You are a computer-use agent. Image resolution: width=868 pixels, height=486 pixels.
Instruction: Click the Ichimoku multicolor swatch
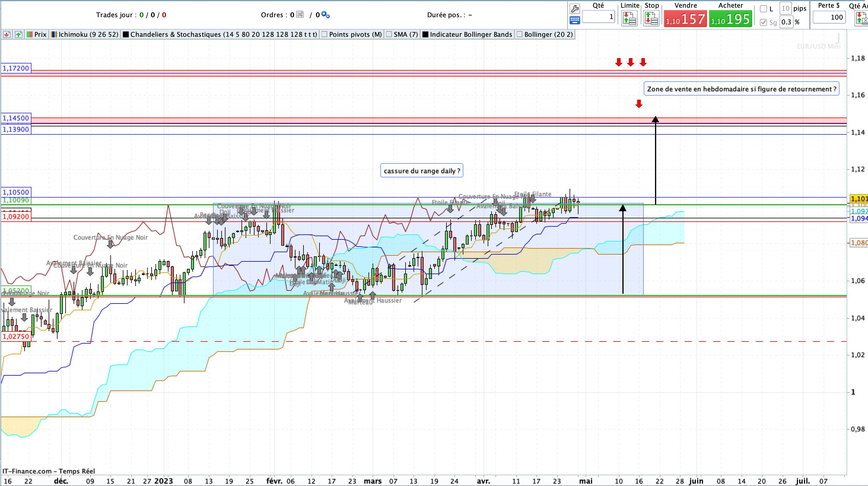[x=54, y=34]
